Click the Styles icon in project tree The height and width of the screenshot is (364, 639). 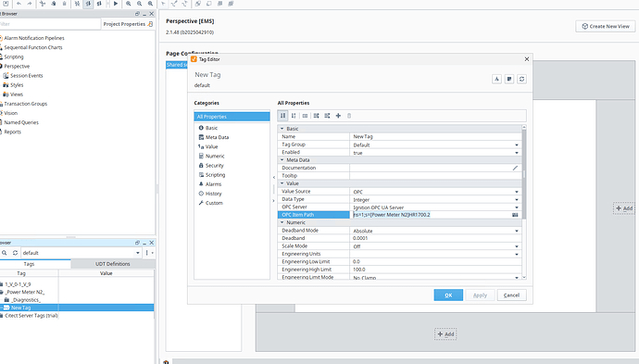6,85
